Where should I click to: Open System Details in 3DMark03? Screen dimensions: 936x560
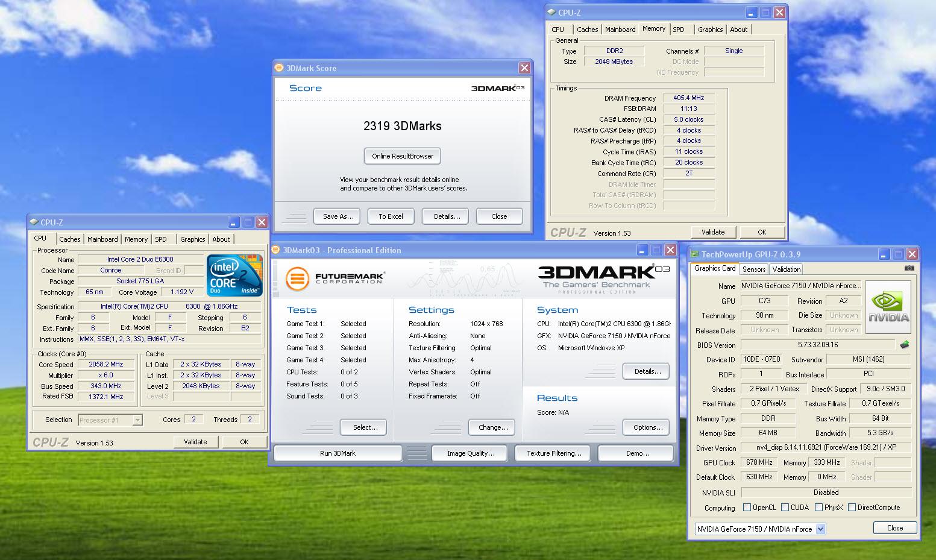(646, 371)
